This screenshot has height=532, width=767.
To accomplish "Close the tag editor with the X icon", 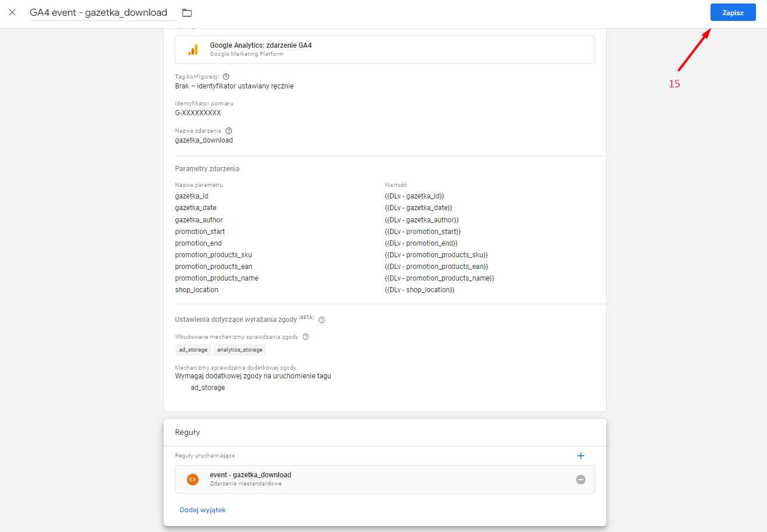I will point(12,12).
